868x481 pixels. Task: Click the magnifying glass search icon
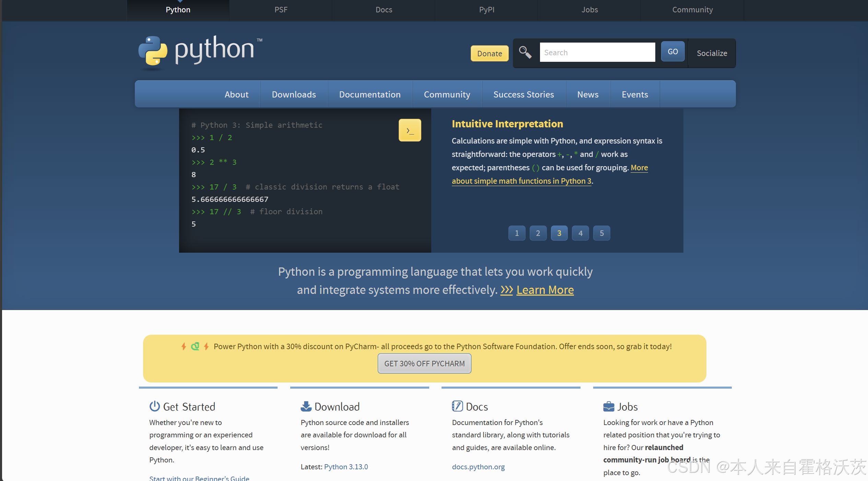pyautogui.click(x=525, y=52)
